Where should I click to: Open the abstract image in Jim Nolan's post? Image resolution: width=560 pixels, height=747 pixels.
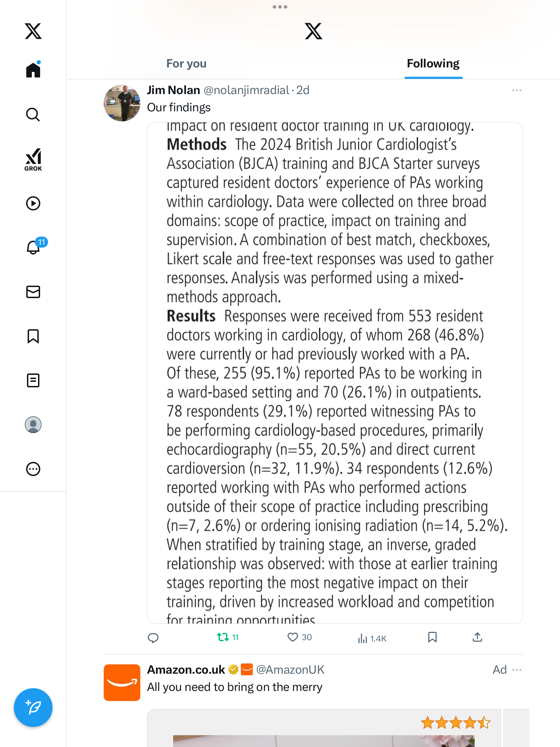(335, 373)
